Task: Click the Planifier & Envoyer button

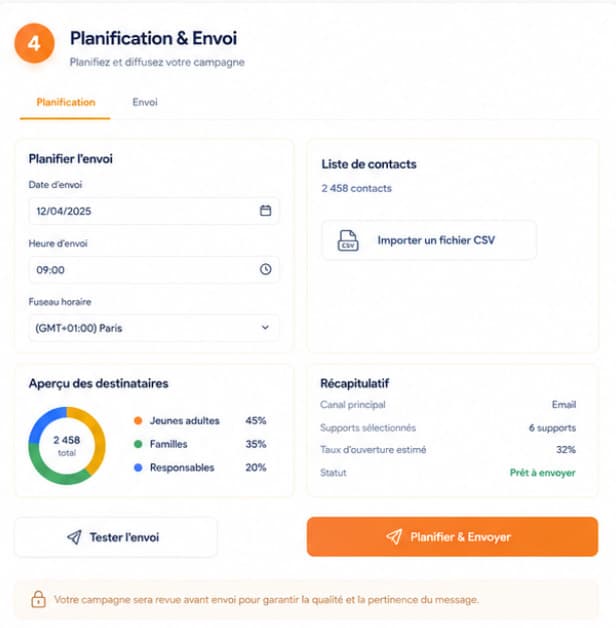Action: click(452, 537)
